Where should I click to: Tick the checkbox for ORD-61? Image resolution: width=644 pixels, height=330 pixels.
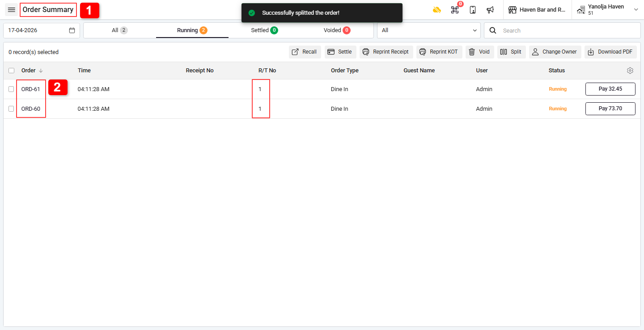[x=11, y=89]
